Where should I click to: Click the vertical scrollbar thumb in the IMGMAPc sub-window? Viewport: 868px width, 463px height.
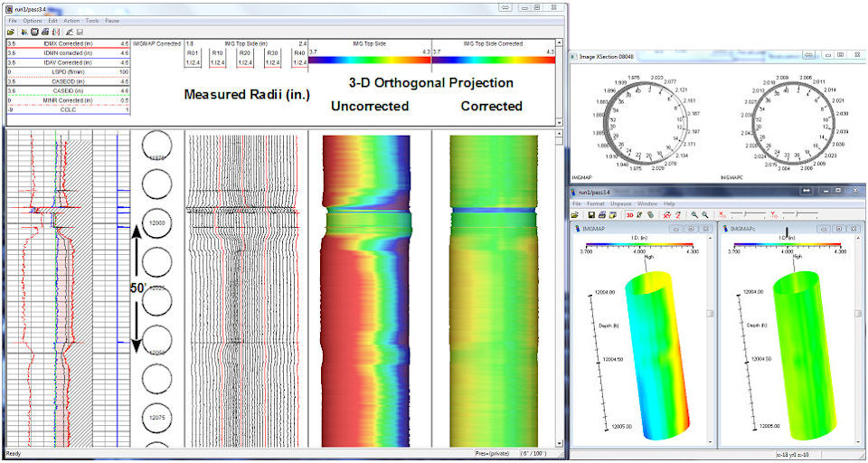(857, 314)
